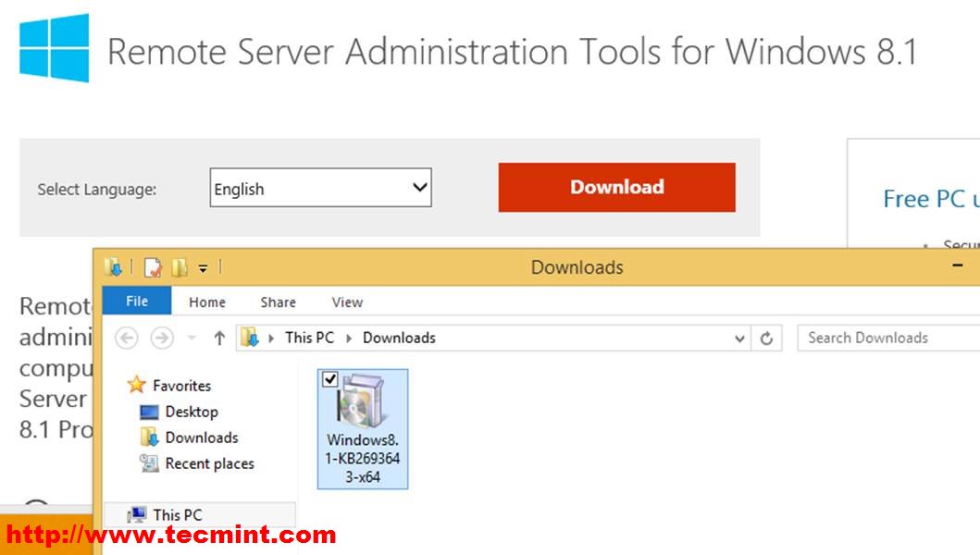Open the Free PC link on the right
This screenshot has width=980, height=555.
click(931, 199)
